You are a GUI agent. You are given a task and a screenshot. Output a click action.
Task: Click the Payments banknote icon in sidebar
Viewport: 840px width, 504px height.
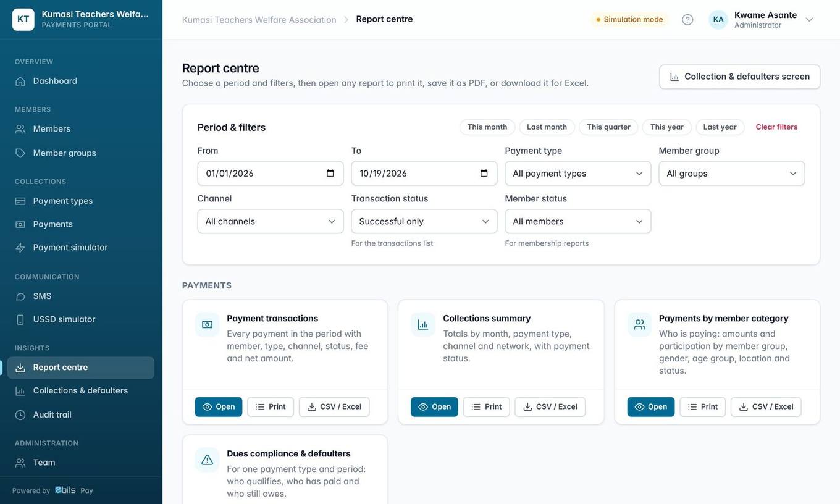[x=20, y=224]
